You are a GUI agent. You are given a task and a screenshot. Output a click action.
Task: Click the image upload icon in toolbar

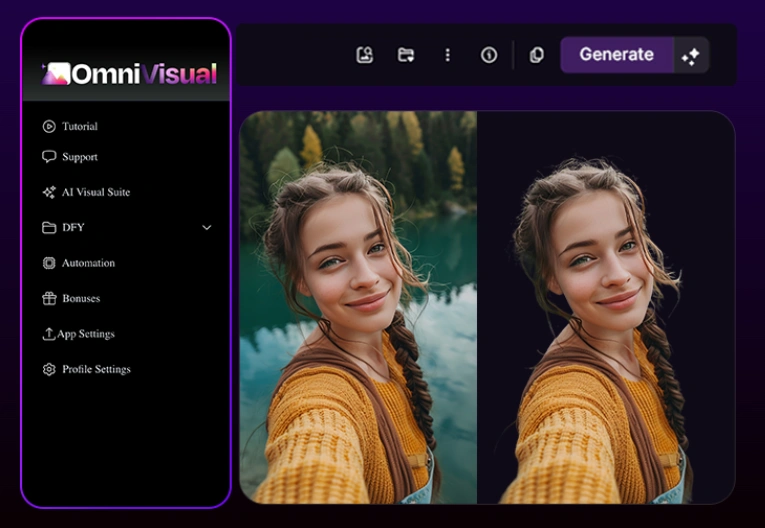[x=364, y=55]
